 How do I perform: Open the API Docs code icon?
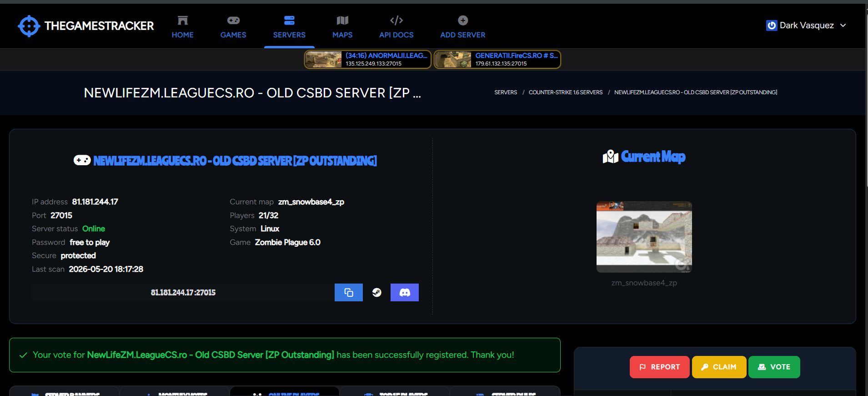click(x=396, y=20)
